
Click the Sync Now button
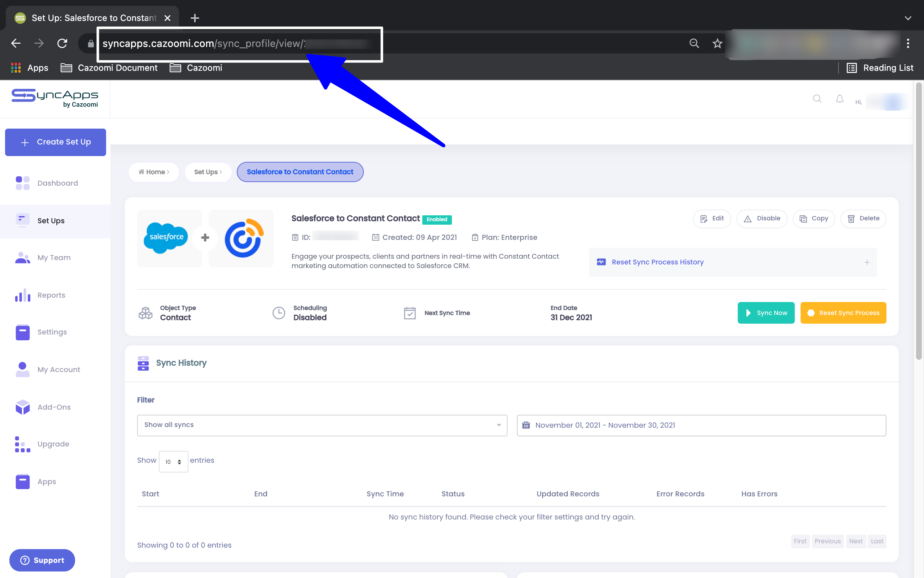point(766,313)
